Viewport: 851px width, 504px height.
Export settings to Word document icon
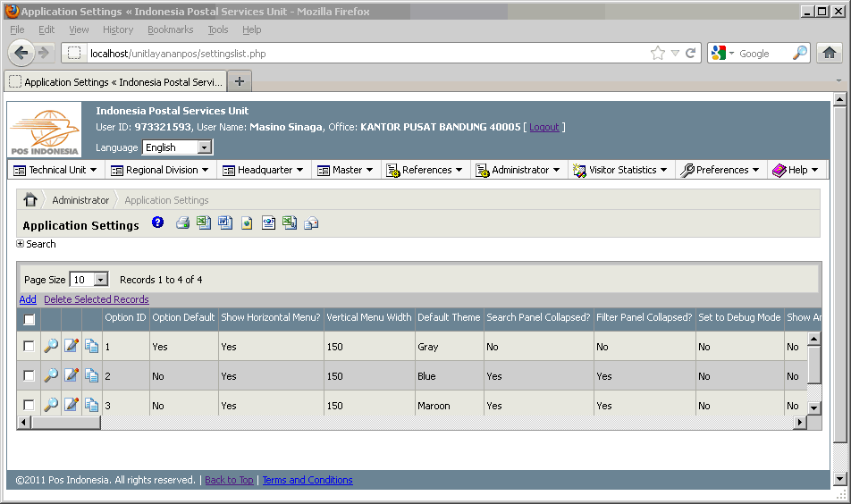[225, 223]
